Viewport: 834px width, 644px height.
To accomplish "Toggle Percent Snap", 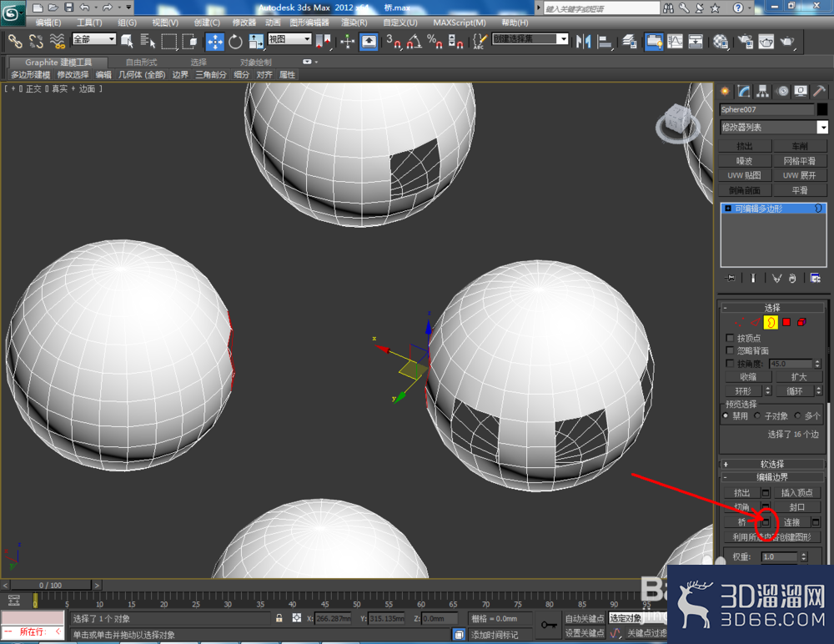I will pyautogui.click(x=435, y=41).
